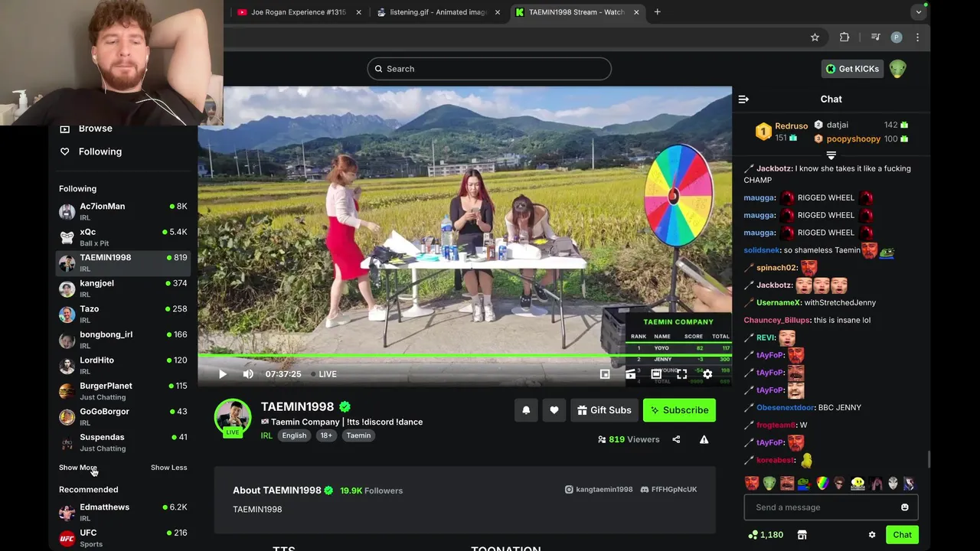Send message with green Chat button
Image resolution: width=980 pixels, height=551 pixels.
(x=902, y=535)
